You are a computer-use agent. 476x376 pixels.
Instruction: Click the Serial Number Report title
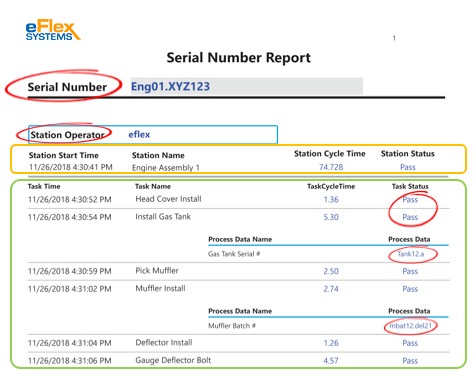pyautogui.click(x=239, y=58)
